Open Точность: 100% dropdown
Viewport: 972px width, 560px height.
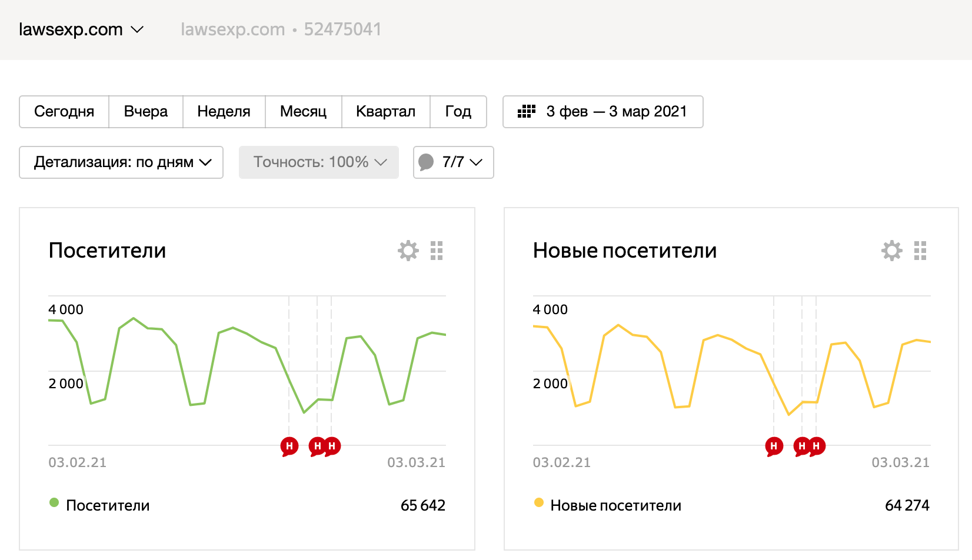319,162
